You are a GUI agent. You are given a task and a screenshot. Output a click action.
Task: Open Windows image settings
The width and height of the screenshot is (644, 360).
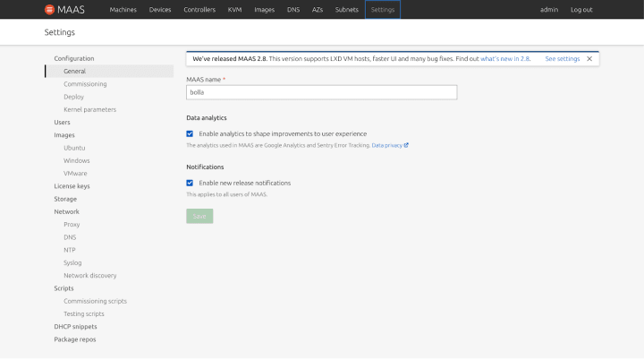tap(76, 160)
